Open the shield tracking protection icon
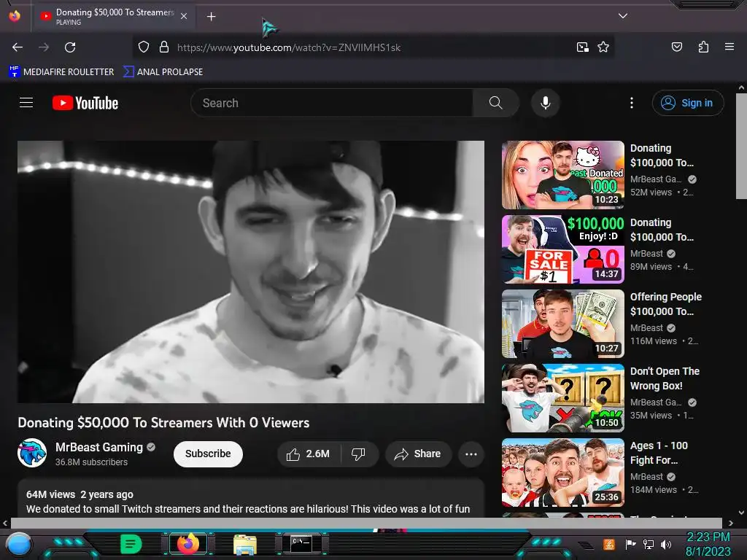The image size is (747, 560). (x=144, y=47)
